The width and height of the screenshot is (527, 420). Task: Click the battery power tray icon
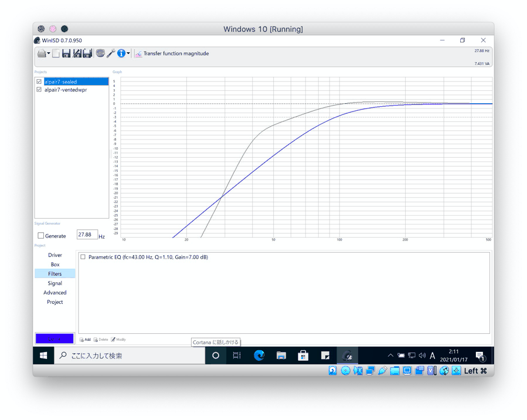(401, 355)
